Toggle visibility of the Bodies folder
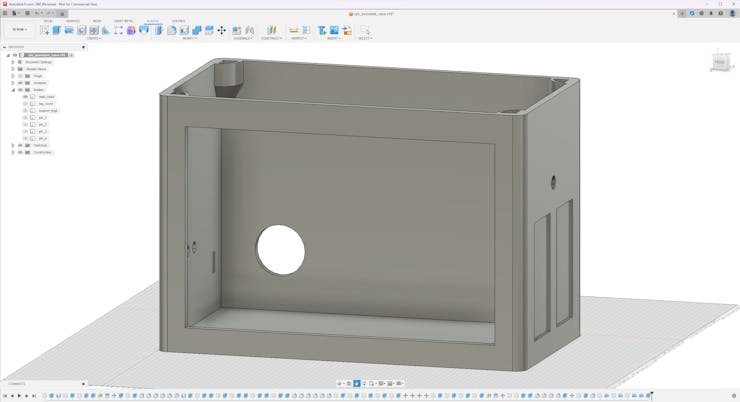The height and width of the screenshot is (402, 740). point(20,90)
